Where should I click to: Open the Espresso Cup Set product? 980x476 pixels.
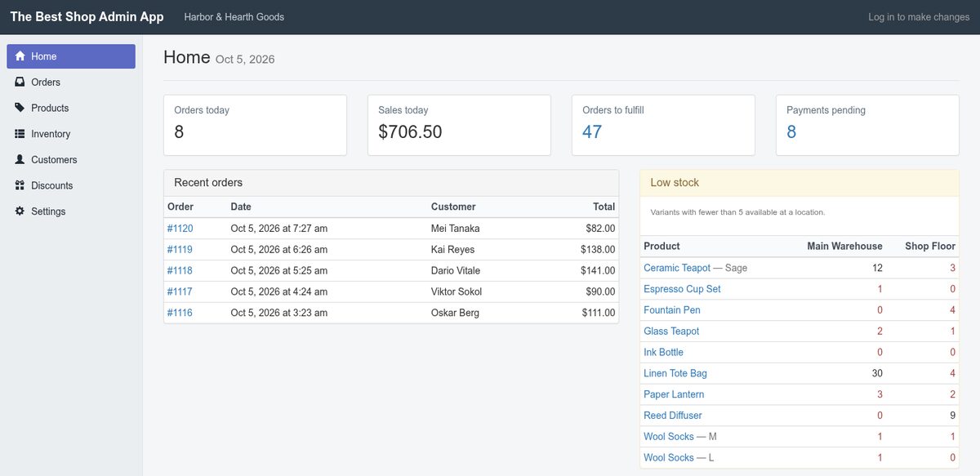tap(682, 289)
